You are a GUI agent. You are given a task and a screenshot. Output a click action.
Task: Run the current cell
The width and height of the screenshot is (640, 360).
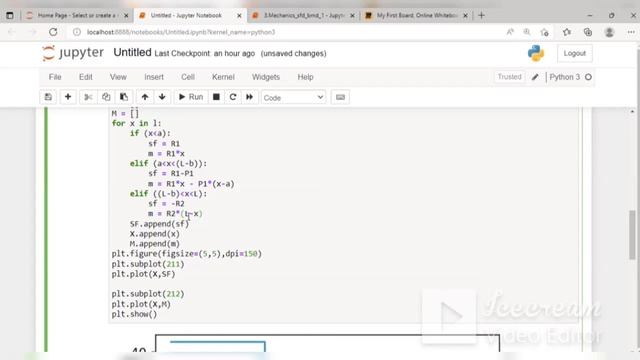pyautogui.click(x=191, y=97)
